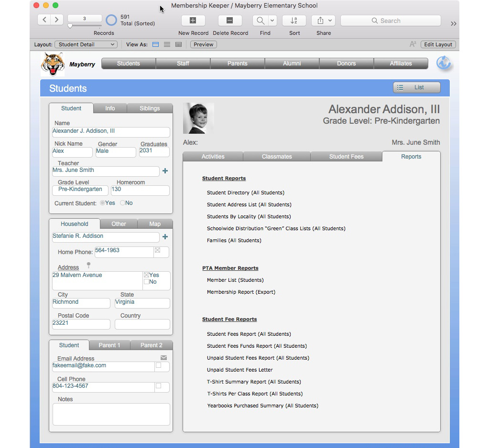This screenshot has width=489, height=448.
Task: Go to next record arrow
Action: 57,20
